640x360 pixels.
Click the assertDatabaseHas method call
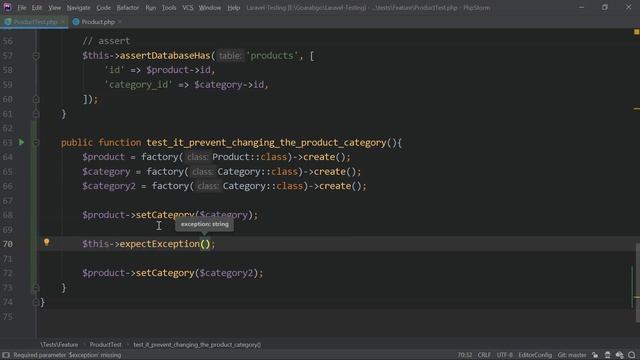point(165,56)
